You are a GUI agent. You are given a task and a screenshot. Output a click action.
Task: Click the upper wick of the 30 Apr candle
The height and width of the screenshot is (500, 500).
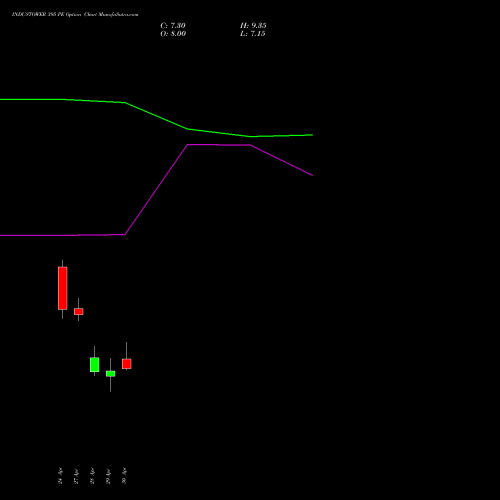(x=126, y=350)
